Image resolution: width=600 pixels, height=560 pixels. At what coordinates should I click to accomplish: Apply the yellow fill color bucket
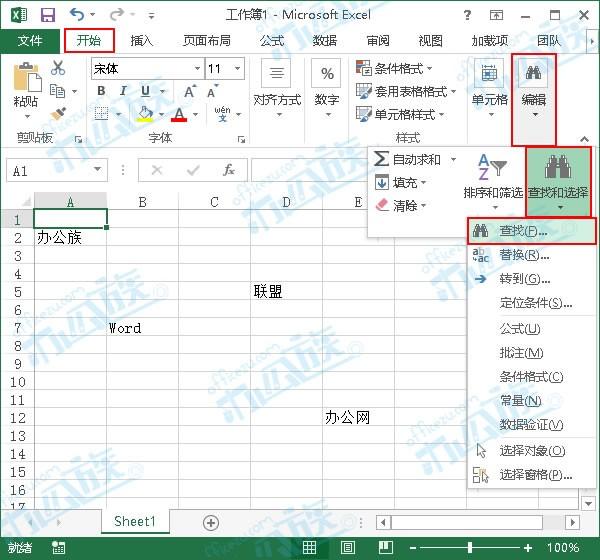coord(145,114)
